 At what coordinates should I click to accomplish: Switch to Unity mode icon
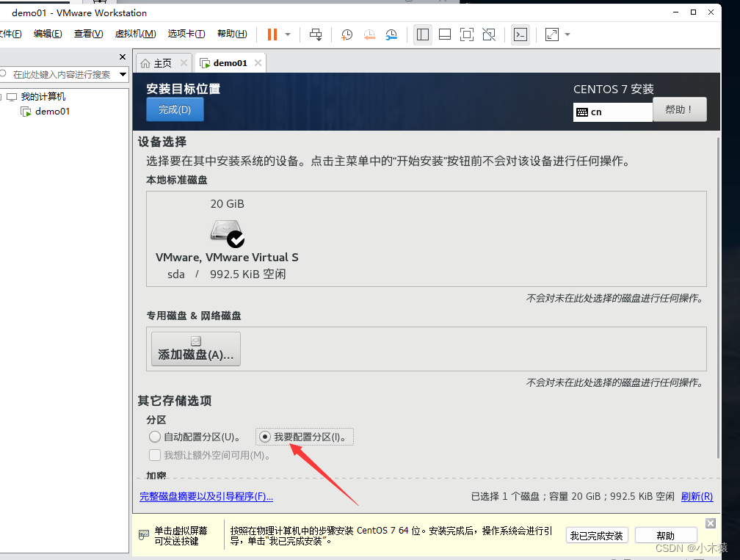point(489,34)
